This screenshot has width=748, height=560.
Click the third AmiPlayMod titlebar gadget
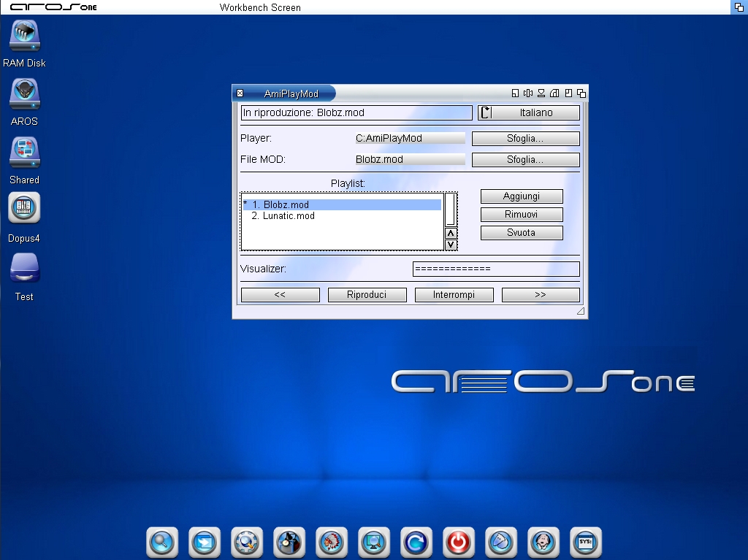pyautogui.click(x=541, y=93)
